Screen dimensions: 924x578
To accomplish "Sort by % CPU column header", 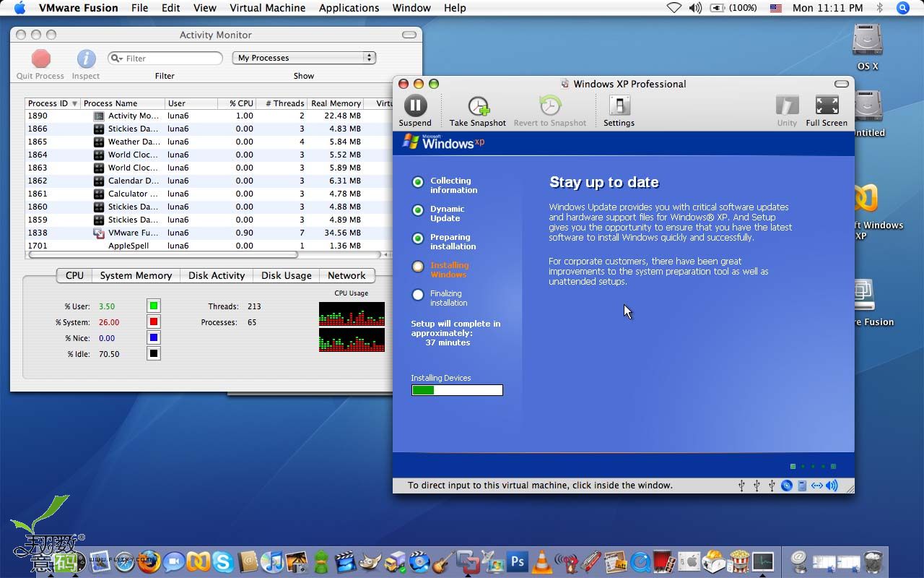I will coord(237,103).
